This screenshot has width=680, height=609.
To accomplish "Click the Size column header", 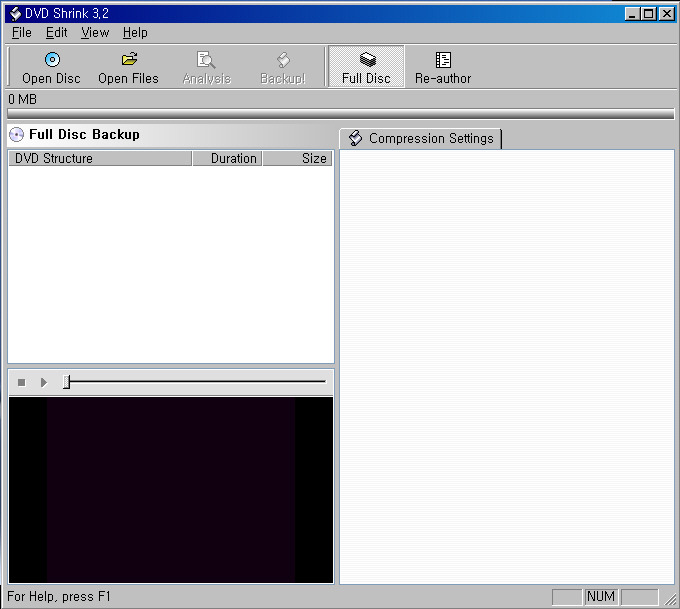I will pyautogui.click(x=298, y=158).
